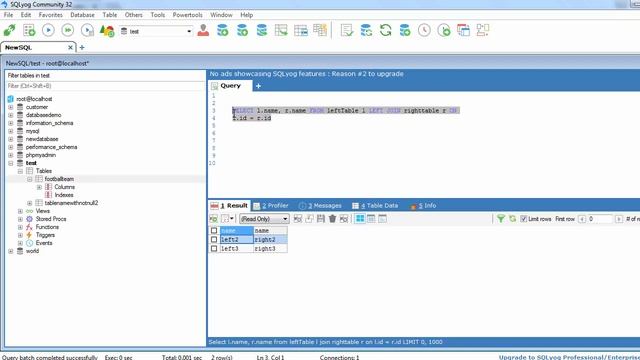Click the duplicate row icon
This screenshot has height=360, width=640.
pos(309,219)
